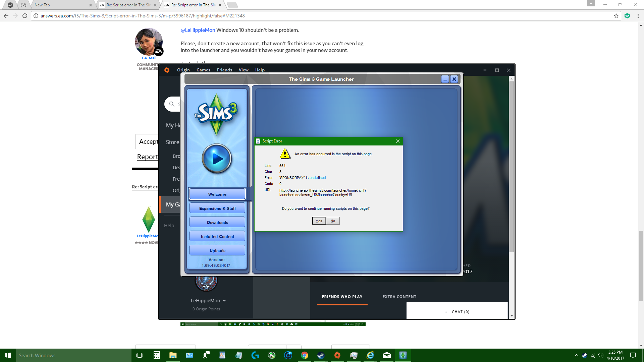
Task: Close The Sims 3 Game Launcher window
Action: tap(454, 79)
